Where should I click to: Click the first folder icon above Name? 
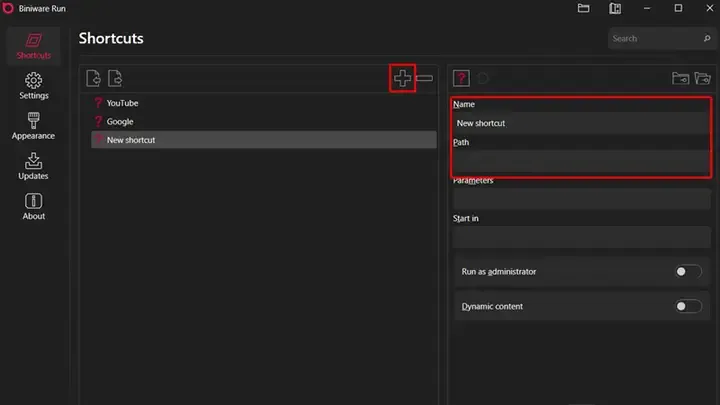click(x=680, y=78)
